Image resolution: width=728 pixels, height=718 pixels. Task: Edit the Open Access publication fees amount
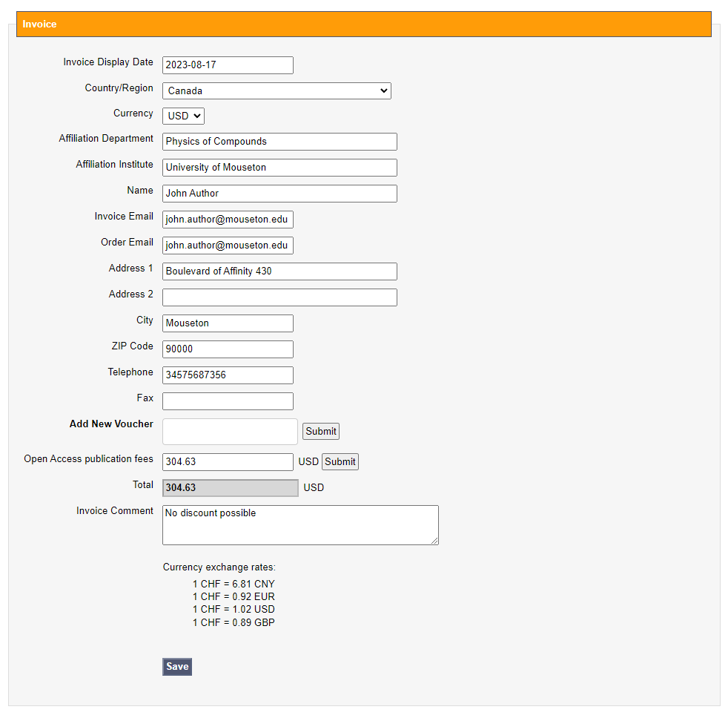(228, 462)
